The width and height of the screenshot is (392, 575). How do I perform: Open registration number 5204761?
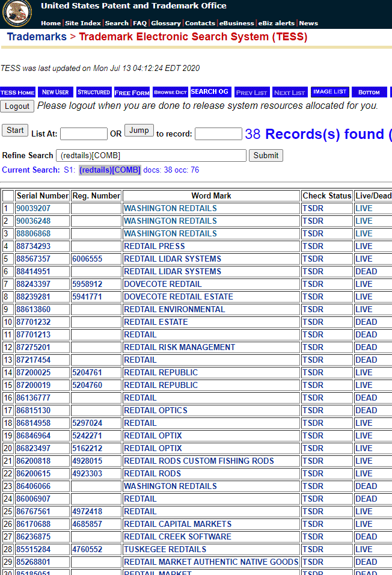87,372
